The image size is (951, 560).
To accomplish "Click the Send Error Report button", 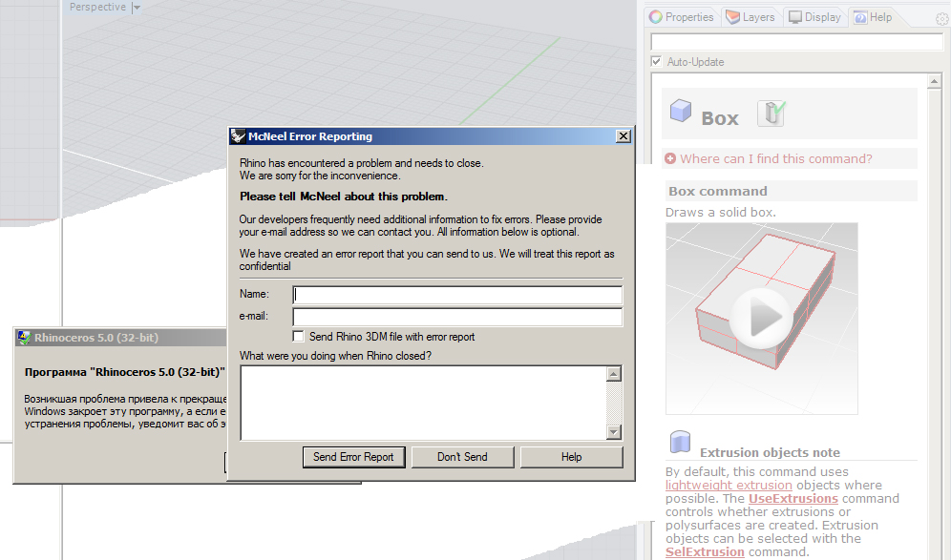I will [353, 457].
